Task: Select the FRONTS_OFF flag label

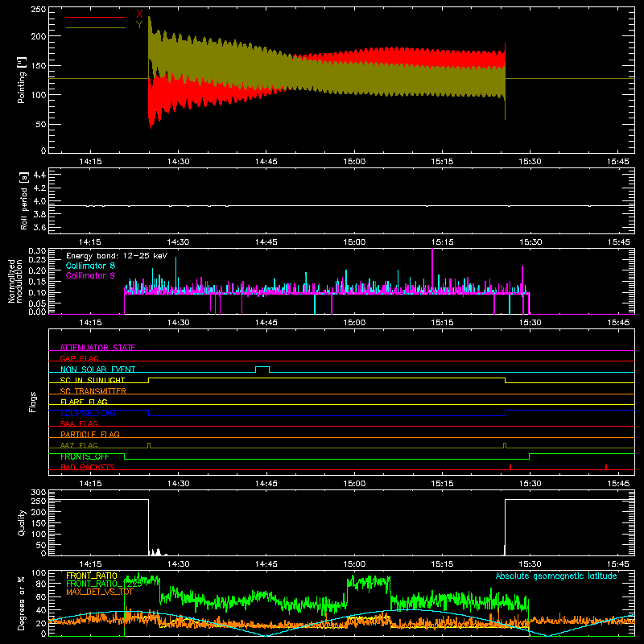Action: coord(85,456)
